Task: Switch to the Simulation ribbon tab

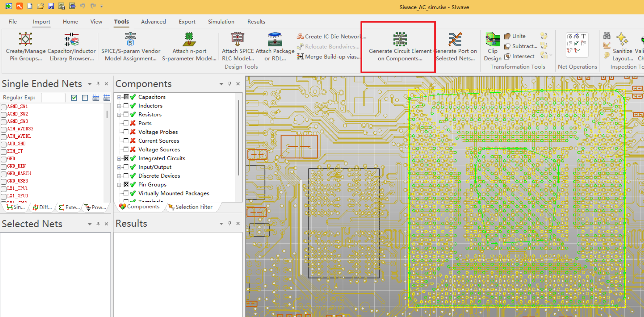Action: tap(221, 22)
